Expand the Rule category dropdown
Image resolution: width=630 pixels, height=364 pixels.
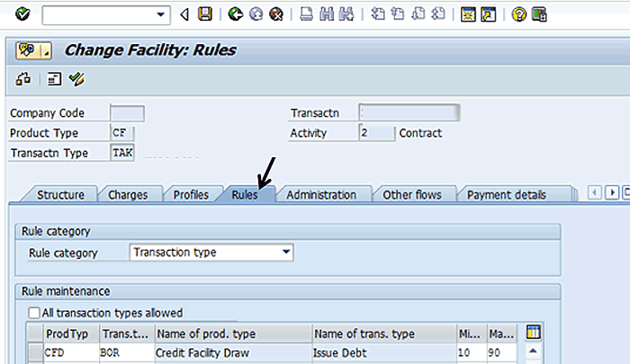tap(286, 253)
